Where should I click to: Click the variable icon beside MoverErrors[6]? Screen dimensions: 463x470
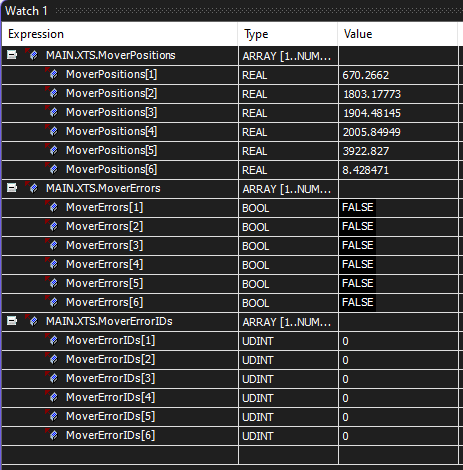[52, 302]
